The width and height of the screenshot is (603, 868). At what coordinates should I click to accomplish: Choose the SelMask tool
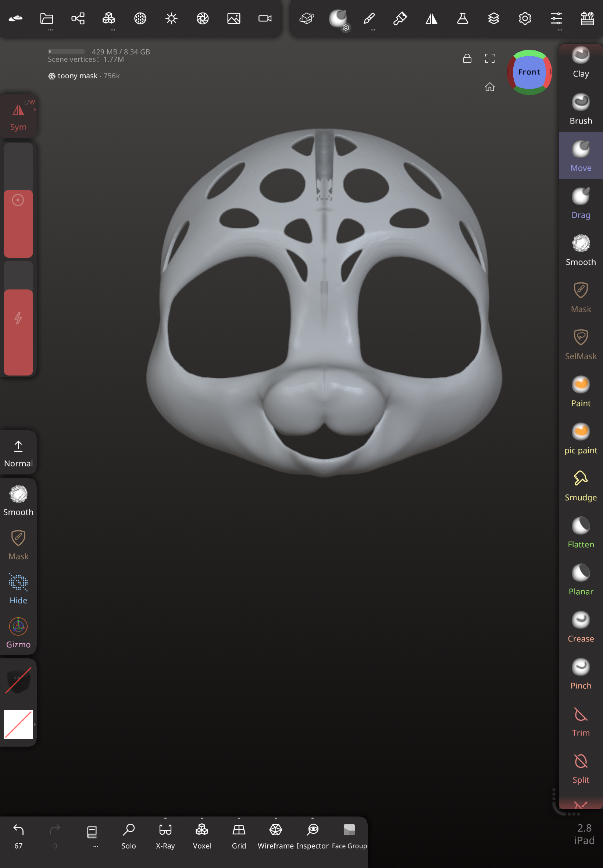pos(580,345)
